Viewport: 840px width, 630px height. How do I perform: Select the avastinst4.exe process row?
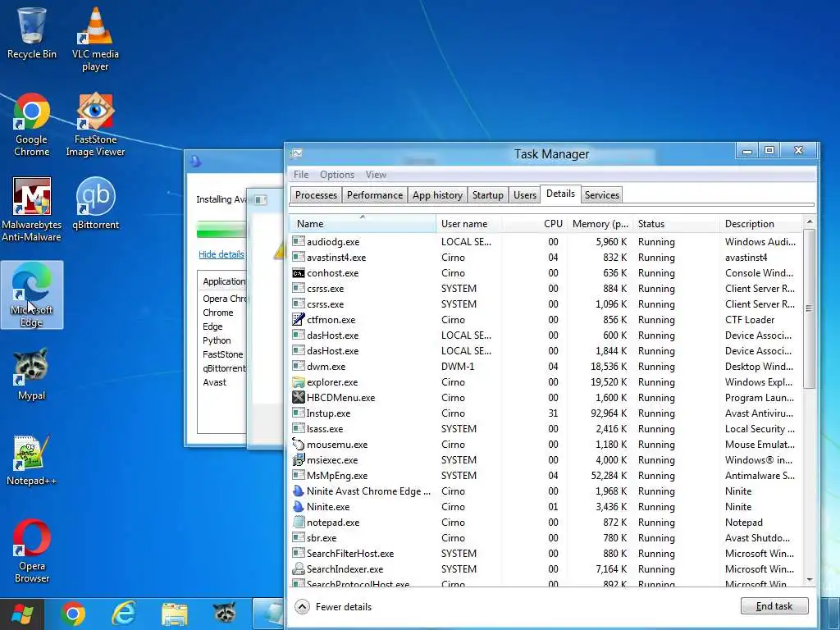coord(546,257)
